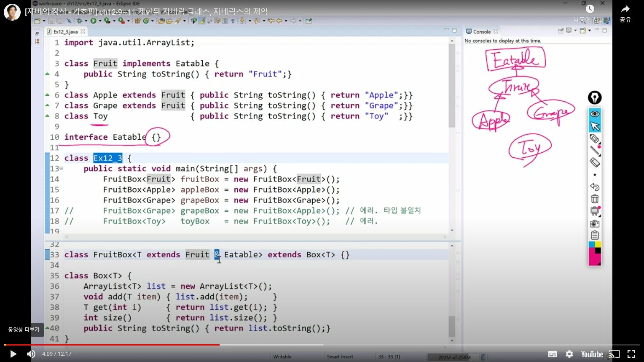This screenshot has height=362, width=644.
Task: Click the heap status memory indicator
Action: tap(454, 357)
